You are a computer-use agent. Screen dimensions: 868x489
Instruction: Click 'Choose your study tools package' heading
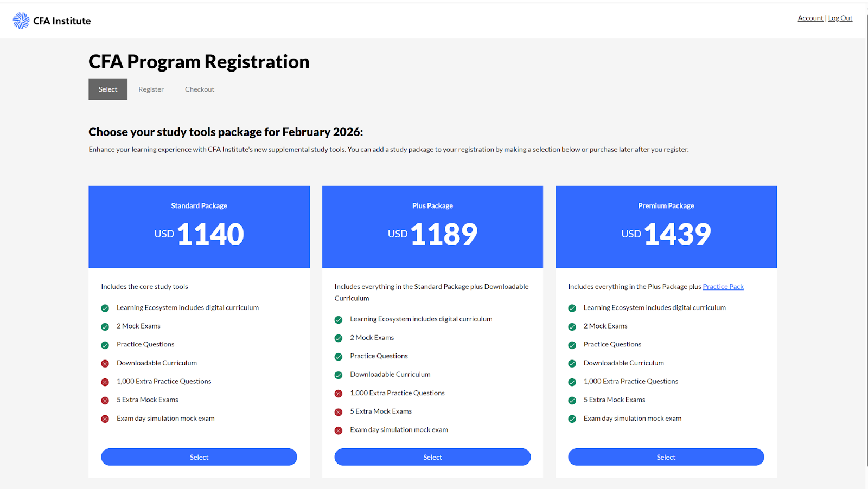[226, 132]
